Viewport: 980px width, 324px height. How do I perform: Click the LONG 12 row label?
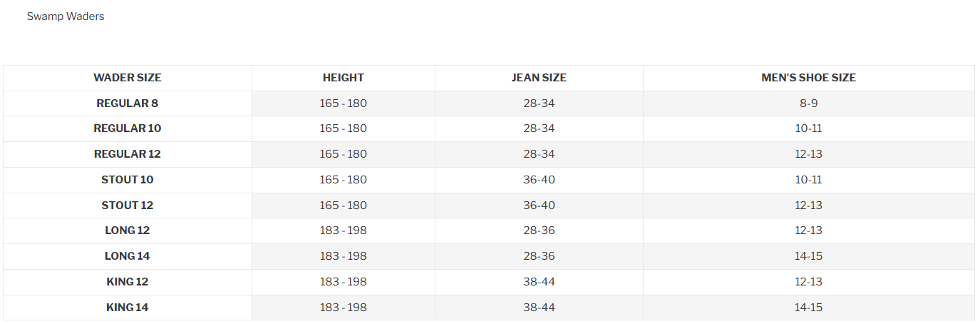click(x=128, y=231)
